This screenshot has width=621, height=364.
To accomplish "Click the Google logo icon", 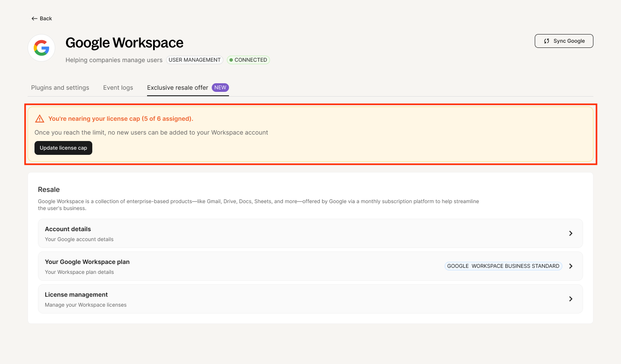I will (41, 48).
